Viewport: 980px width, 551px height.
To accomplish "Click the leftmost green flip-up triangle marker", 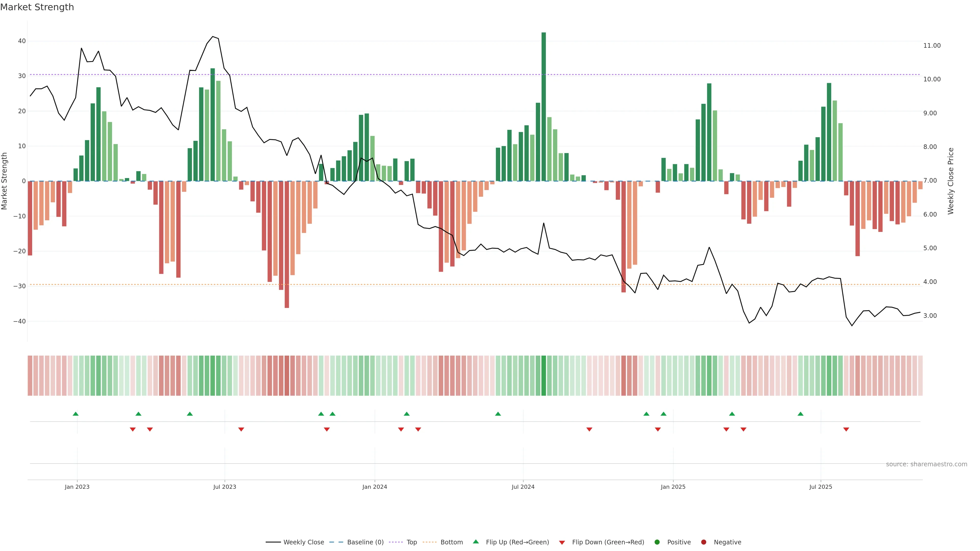I will [x=76, y=414].
